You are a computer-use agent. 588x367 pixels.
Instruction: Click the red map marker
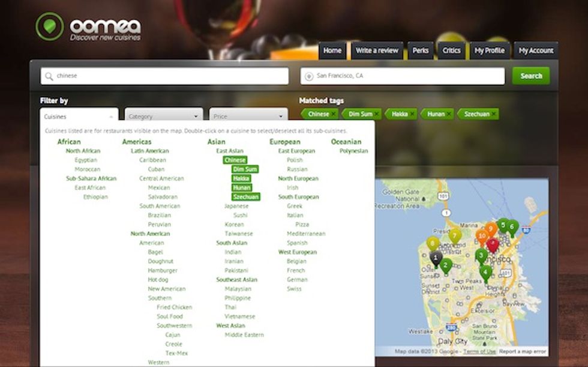coord(492,244)
